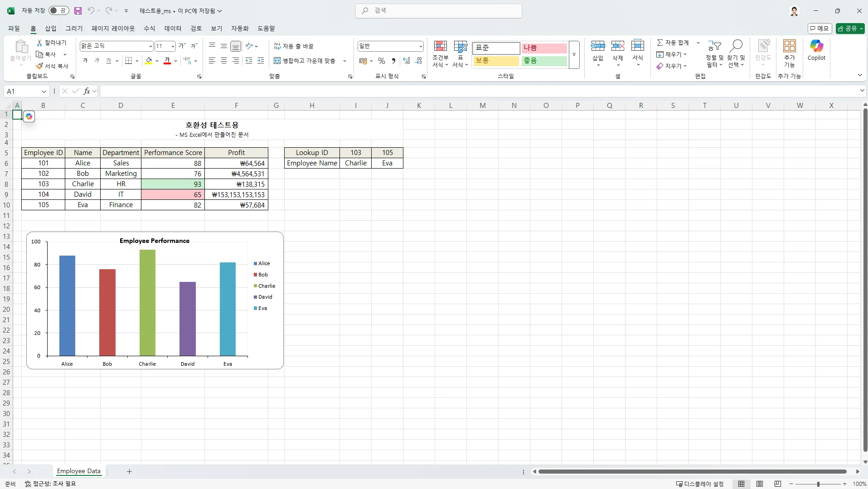The height and width of the screenshot is (489, 868).
Task: Click the increase decimal places icon
Action: tap(407, 60)
